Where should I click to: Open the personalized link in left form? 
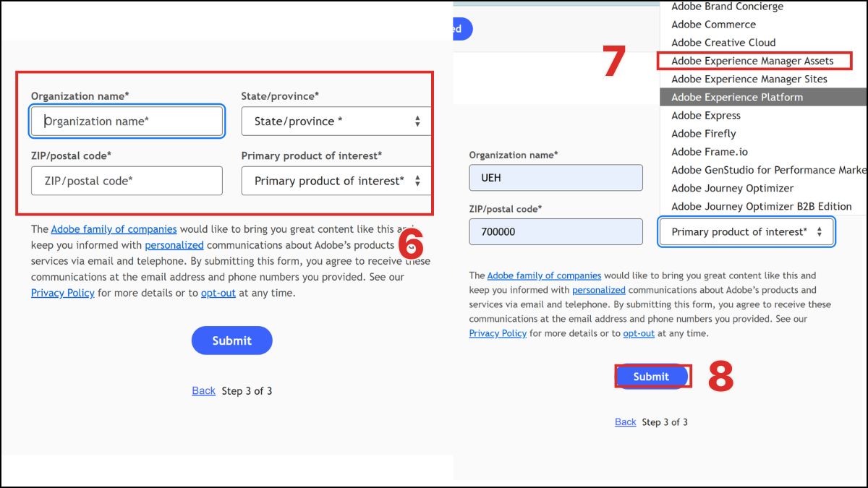[x=174, y=245]
